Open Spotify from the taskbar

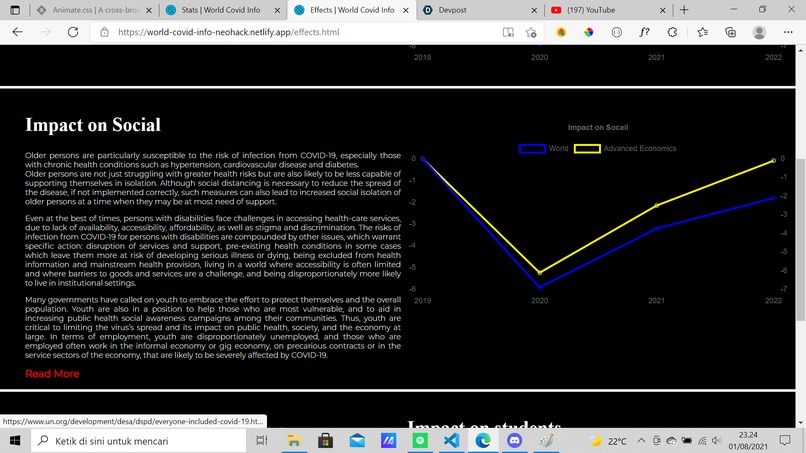(420, 441)
